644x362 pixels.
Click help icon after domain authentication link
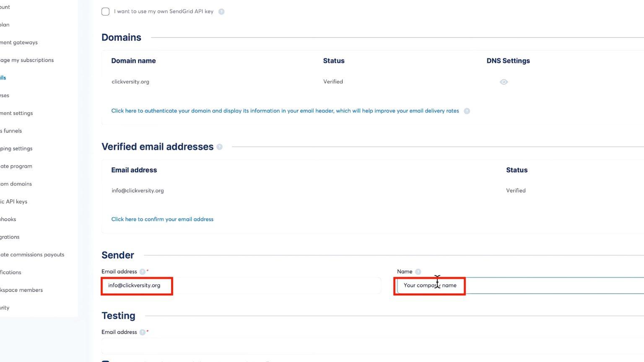tap(466, 111)
